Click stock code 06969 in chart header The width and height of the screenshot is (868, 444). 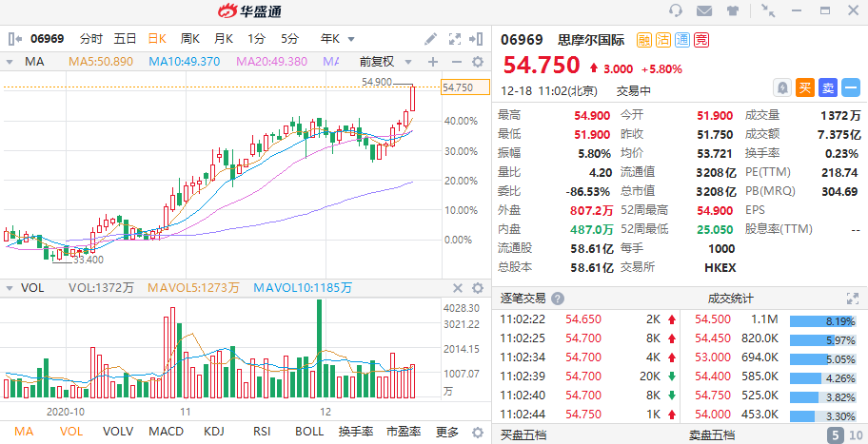pyautogui.click(x=47, y=39)
